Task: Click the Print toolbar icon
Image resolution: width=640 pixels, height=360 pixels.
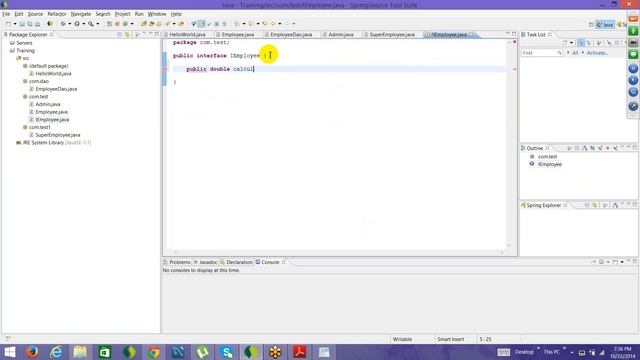Action: [37, 24]
